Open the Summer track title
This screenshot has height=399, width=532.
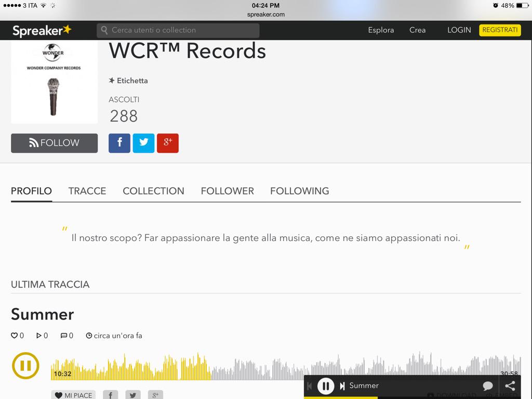tap(43, 314)
